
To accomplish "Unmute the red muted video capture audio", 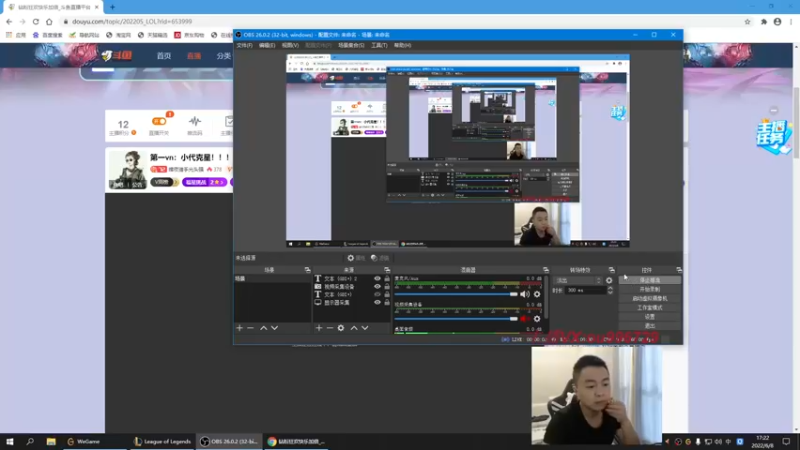I will tap(524, 319).
